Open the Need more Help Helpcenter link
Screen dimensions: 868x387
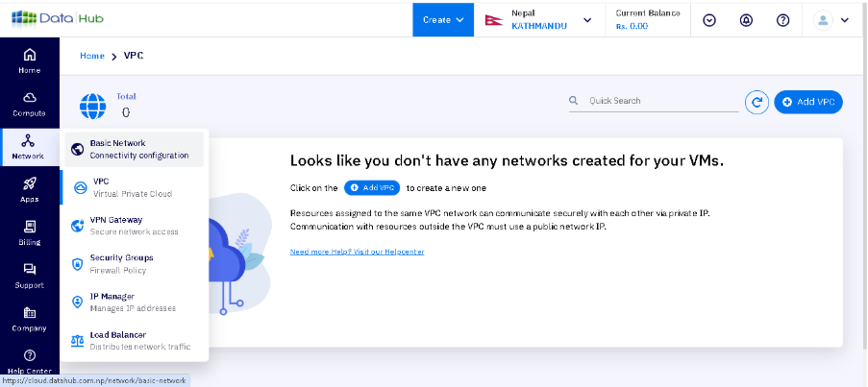click(357, 252)
